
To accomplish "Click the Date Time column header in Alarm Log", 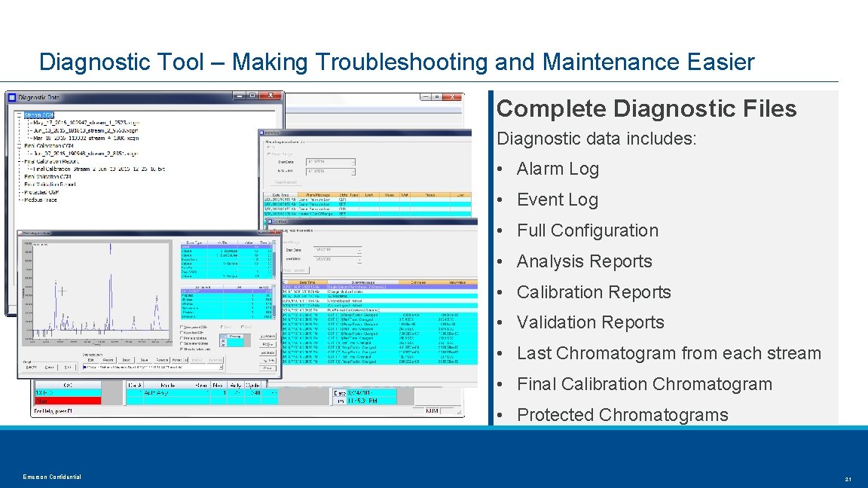I will pyautogui.click(x=280, y=195).
